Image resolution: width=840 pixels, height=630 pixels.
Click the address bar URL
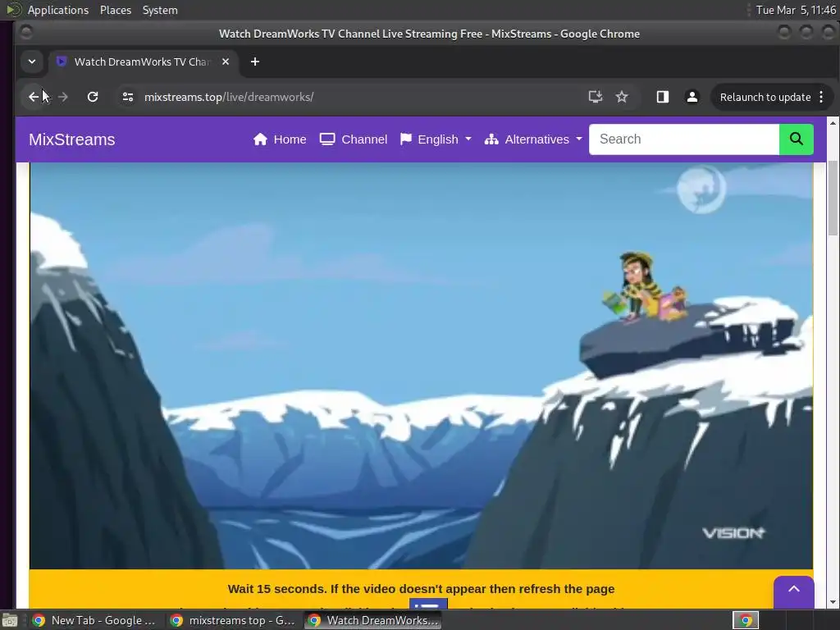pos(229,97)
